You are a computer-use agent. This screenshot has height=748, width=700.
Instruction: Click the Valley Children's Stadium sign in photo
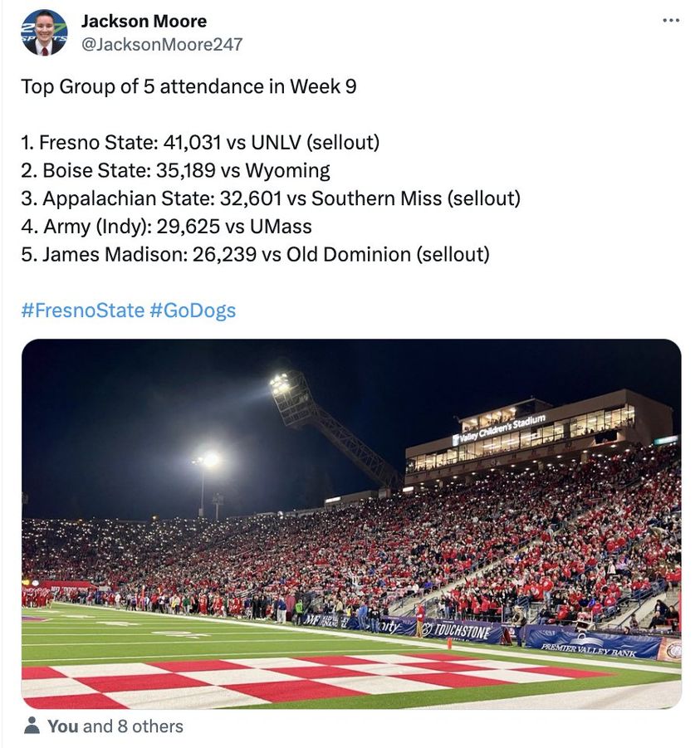coord(499,428)
